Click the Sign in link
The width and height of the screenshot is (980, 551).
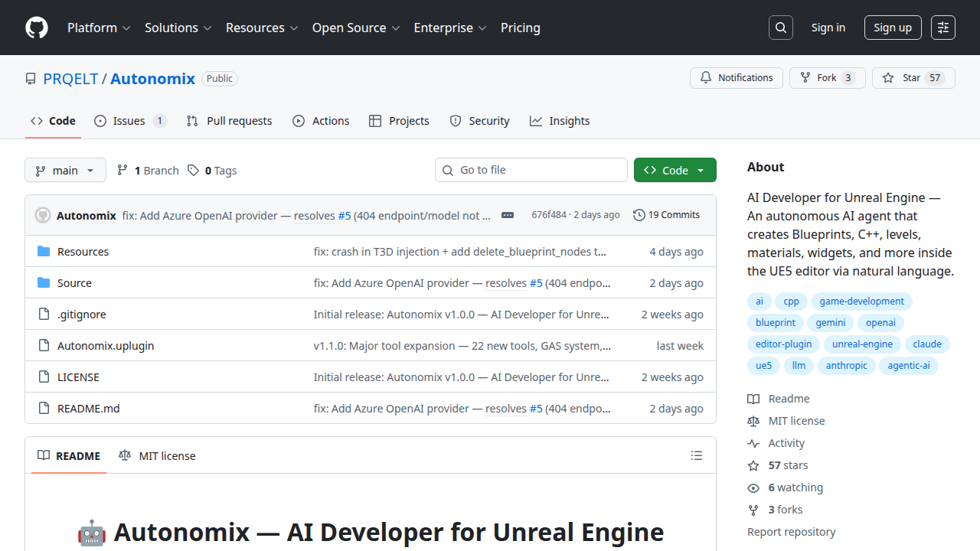click(828, 28)
